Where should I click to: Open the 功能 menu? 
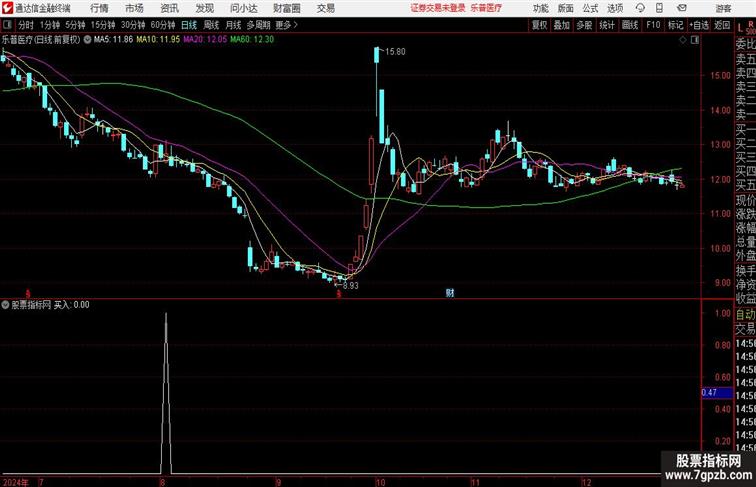tap(541, 8)
